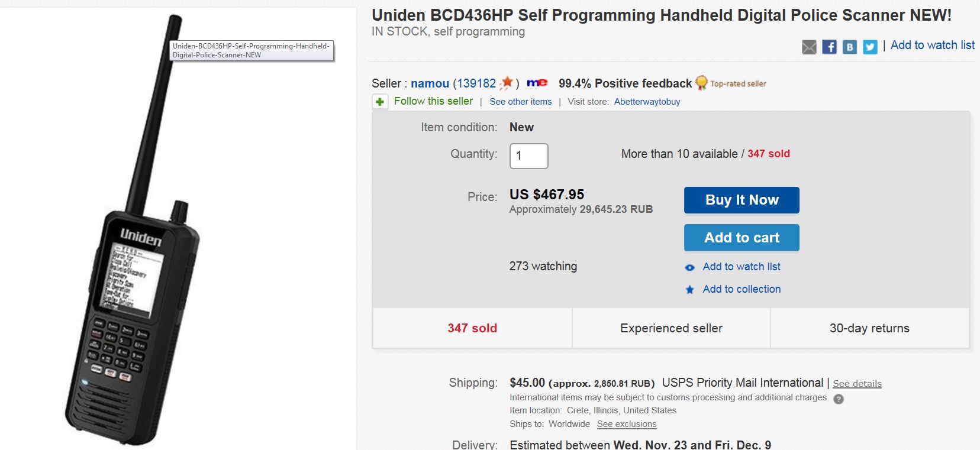Viewport: 980px width, 450px height.
Task: Add the scanner to cart
Action: (x=742, y=238)
